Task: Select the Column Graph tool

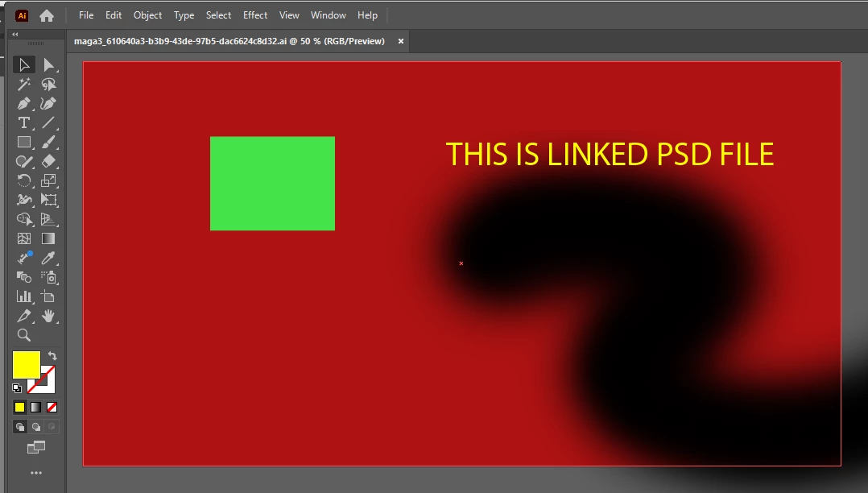Action: click(24, 296)
